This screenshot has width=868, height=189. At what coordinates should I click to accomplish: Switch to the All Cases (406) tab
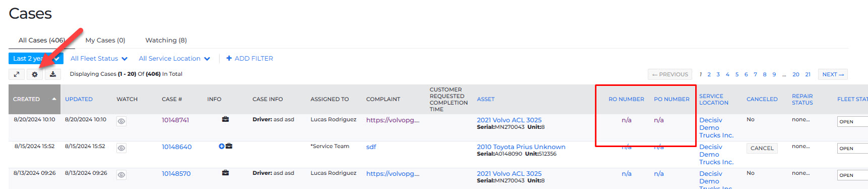click(42, 40)
